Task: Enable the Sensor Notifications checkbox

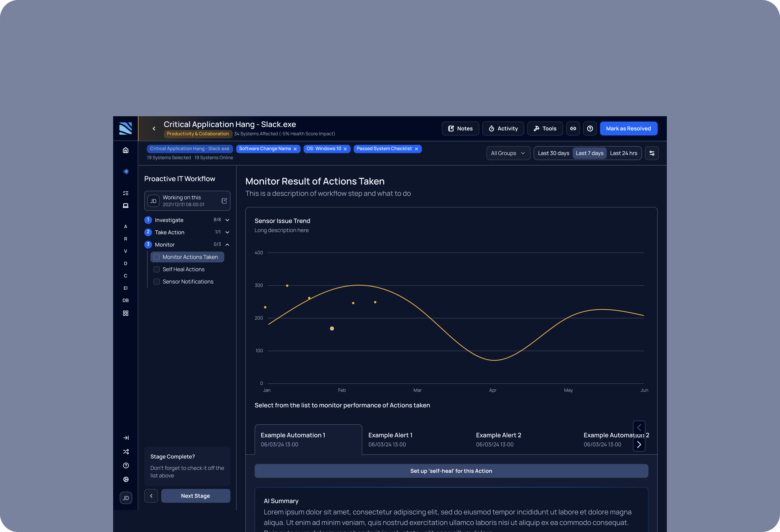Action: pos(157,282)
